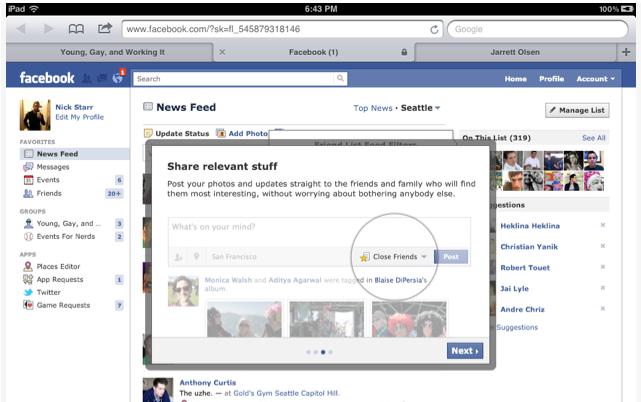Open Gold's Gym Seattle Capitol Hill link
Viewport: 641px width, 402px height.
point(286,393)
